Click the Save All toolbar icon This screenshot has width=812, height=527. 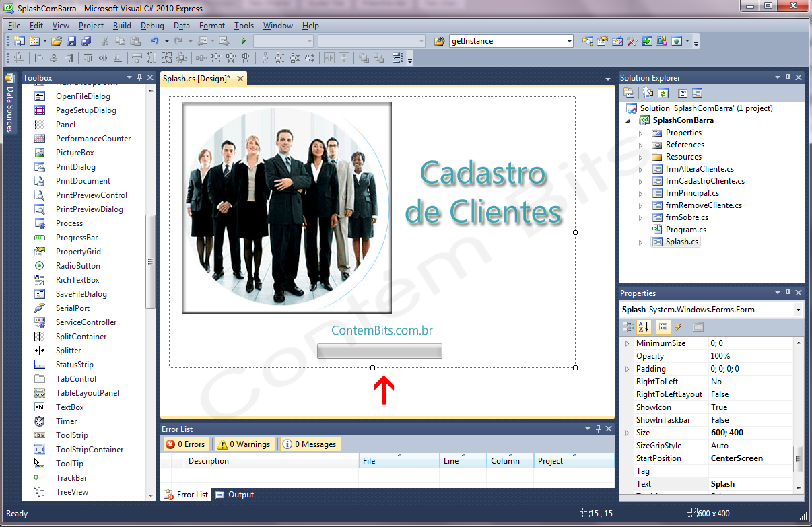coord(86,41)
